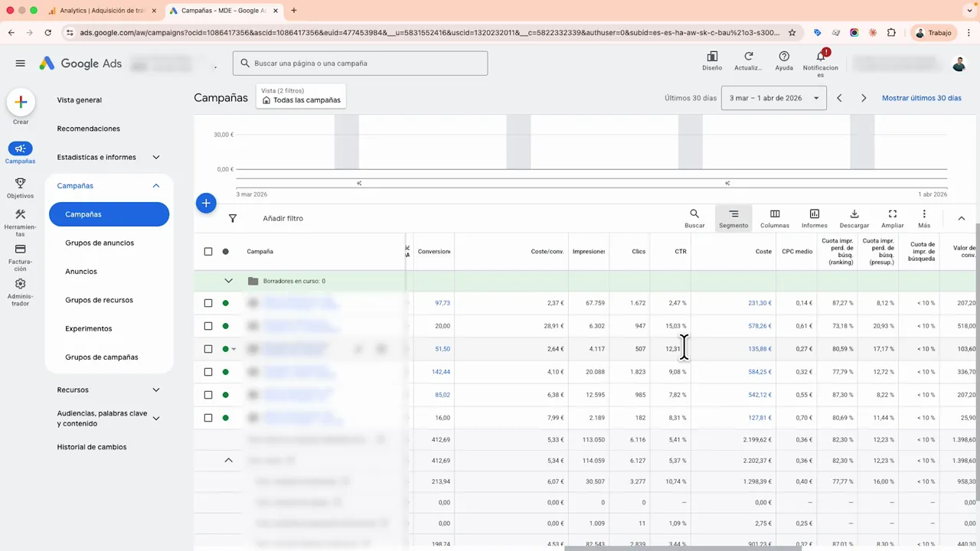Image resolution: width=980 pixels, height=551 pixels.
Task: Open Facturación billing icon
Action: [x=21, y=249]
